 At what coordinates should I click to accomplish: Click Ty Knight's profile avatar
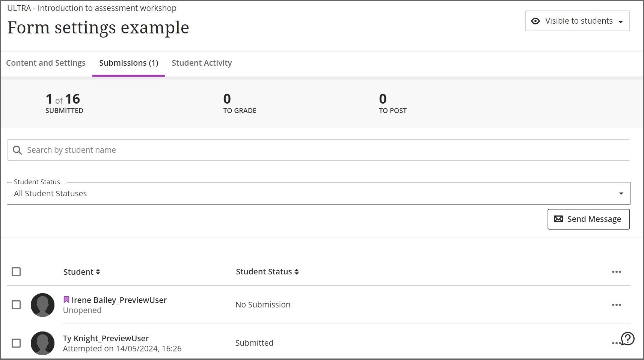click(x=42, y=343)
